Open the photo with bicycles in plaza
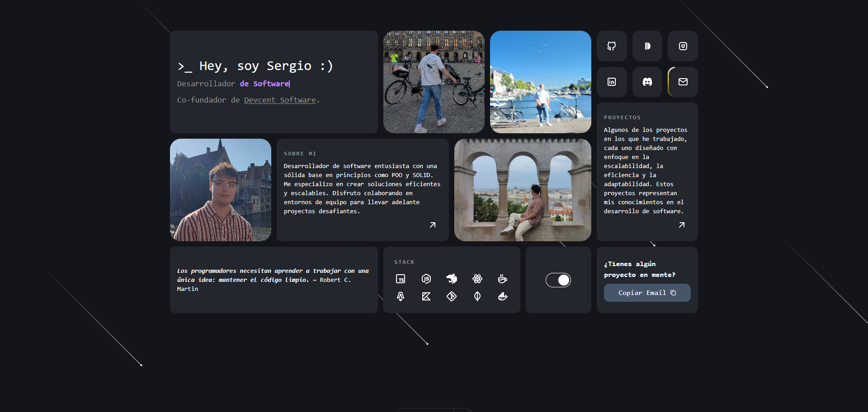The height and width of the screenshot is (412, 868). pos(434,82)
